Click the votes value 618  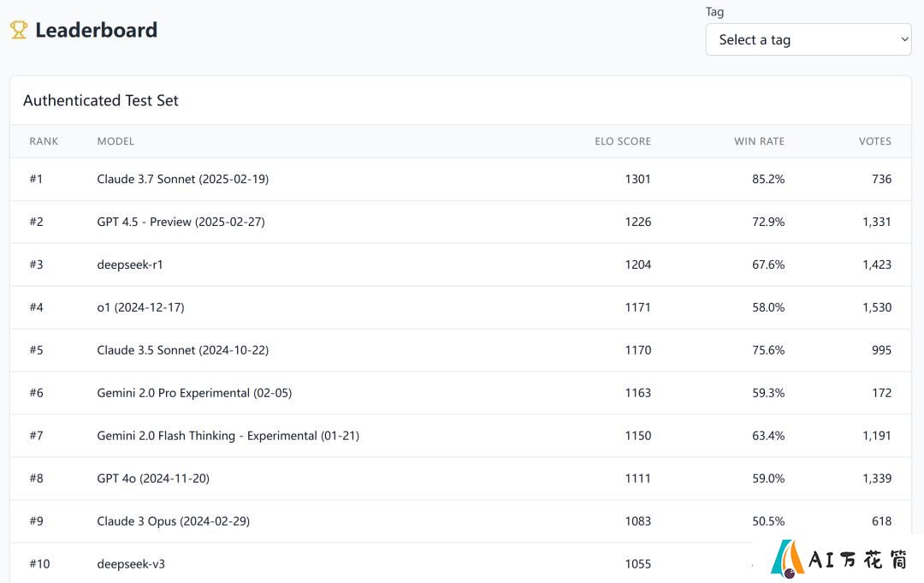coord(881,521)
